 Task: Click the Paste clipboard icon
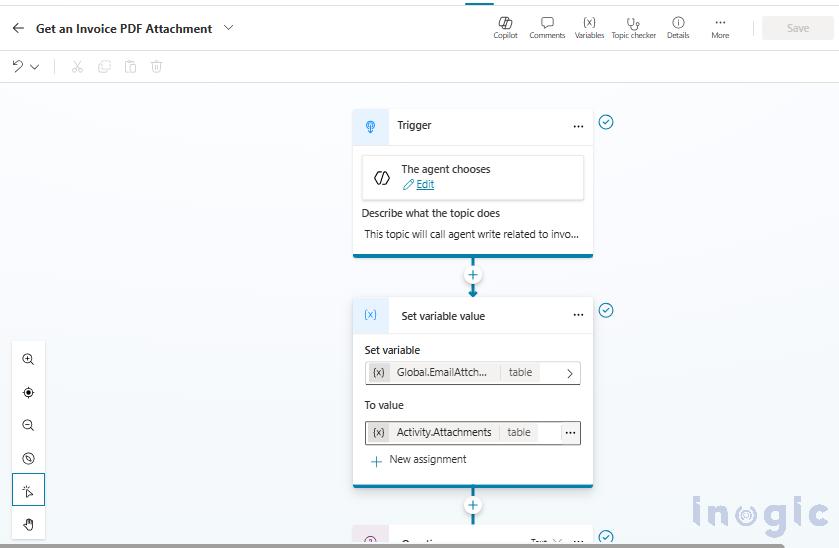click(x=130, y=66)
